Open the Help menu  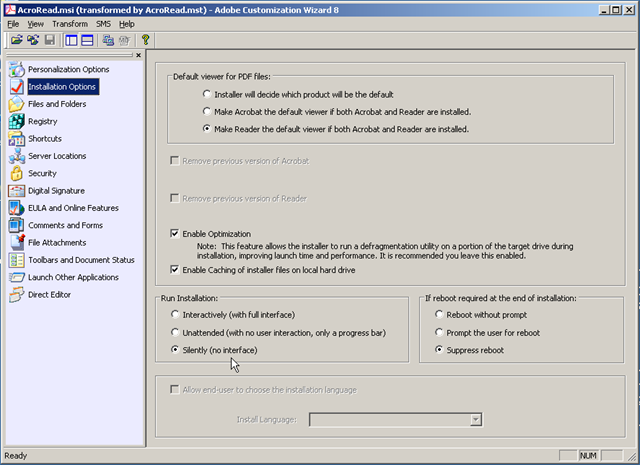[x=127, y=24]
